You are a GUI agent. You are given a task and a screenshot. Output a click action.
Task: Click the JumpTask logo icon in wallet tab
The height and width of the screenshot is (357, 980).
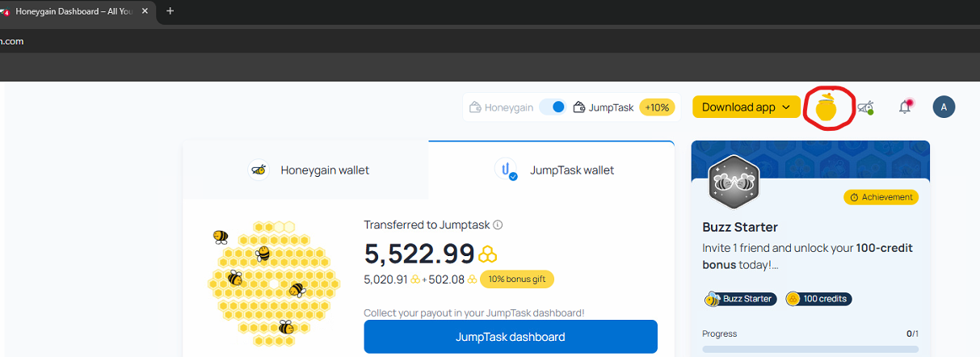click(x=506, y=169)
